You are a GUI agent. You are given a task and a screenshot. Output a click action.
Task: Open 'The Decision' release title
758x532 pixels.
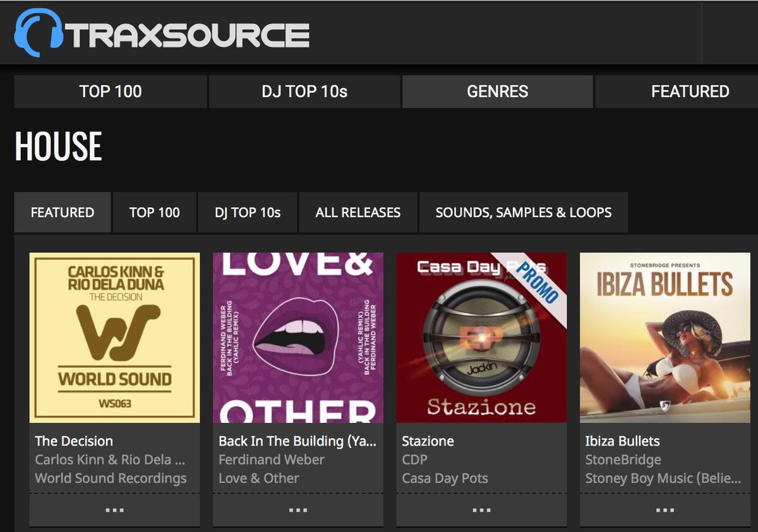pos(74,441)
